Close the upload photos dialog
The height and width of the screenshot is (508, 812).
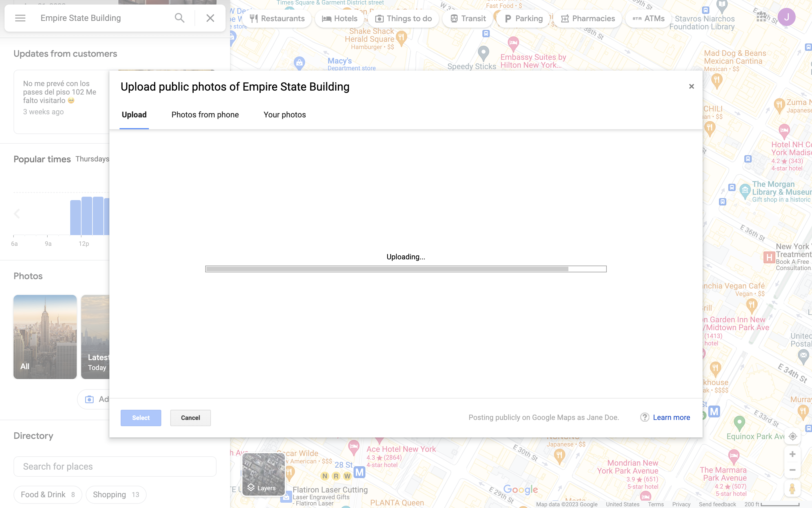[691, 86]
